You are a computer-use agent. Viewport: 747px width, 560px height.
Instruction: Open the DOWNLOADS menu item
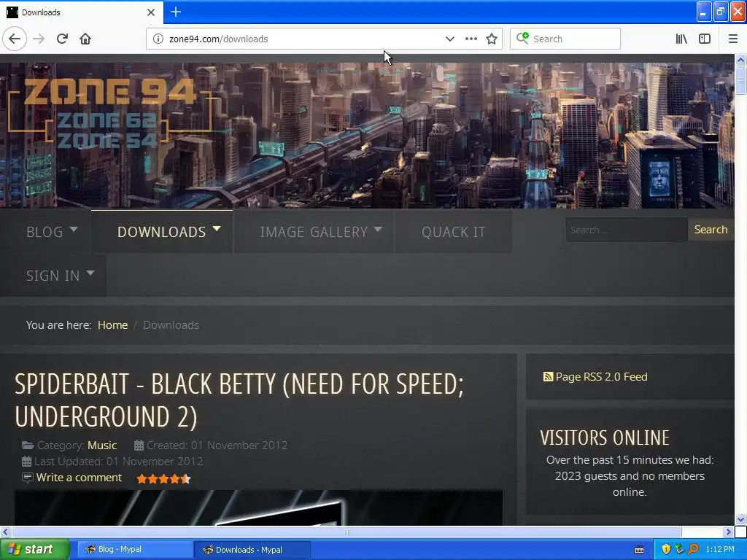(161, 232)
